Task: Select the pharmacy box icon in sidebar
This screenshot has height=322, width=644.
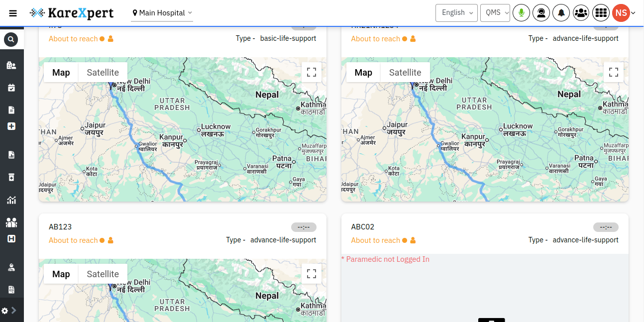Action: tap(11, 177)
